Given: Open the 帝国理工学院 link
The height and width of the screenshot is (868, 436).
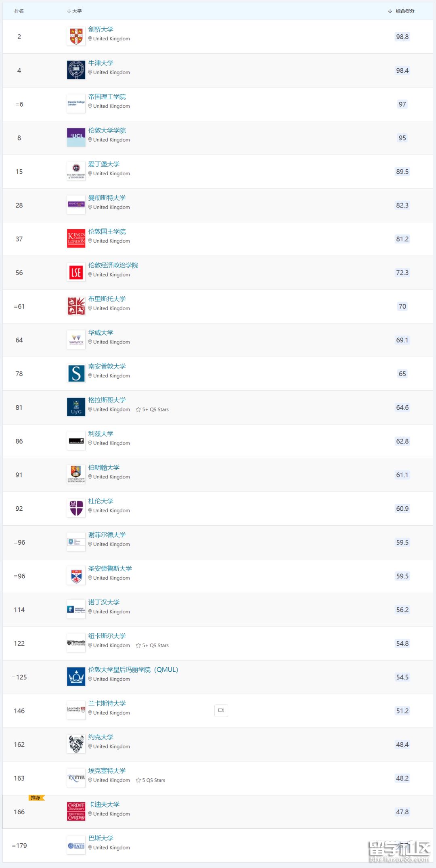Looking at the screenshot, I should coord(107,97).
